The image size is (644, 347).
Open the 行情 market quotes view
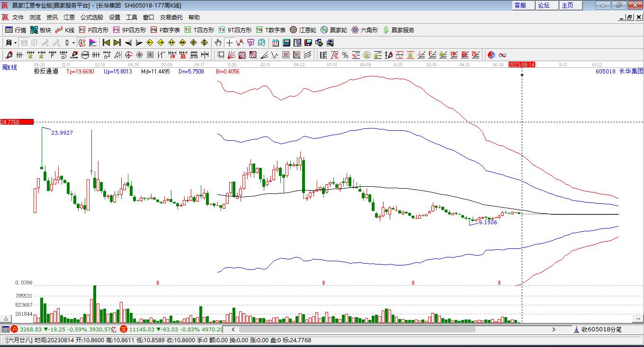(x=16, y=30)
